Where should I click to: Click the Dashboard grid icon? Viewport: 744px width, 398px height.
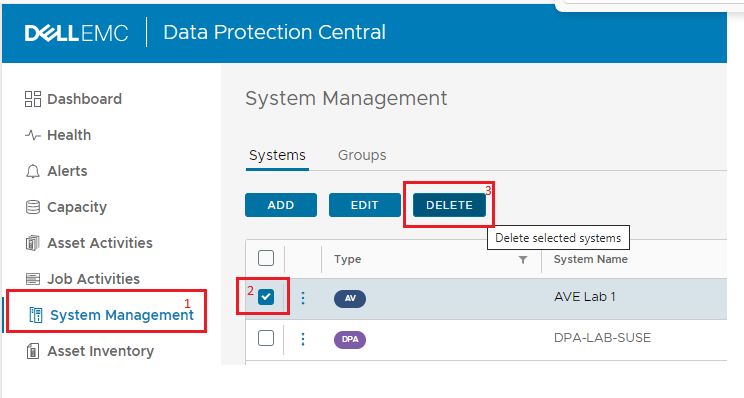pyautogui.click(x=33, y=99)
